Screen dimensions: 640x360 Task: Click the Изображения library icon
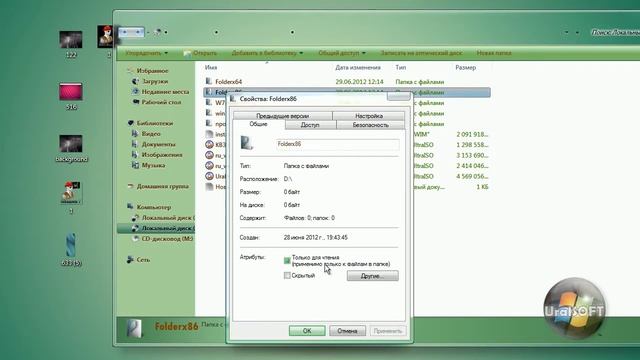136,155
